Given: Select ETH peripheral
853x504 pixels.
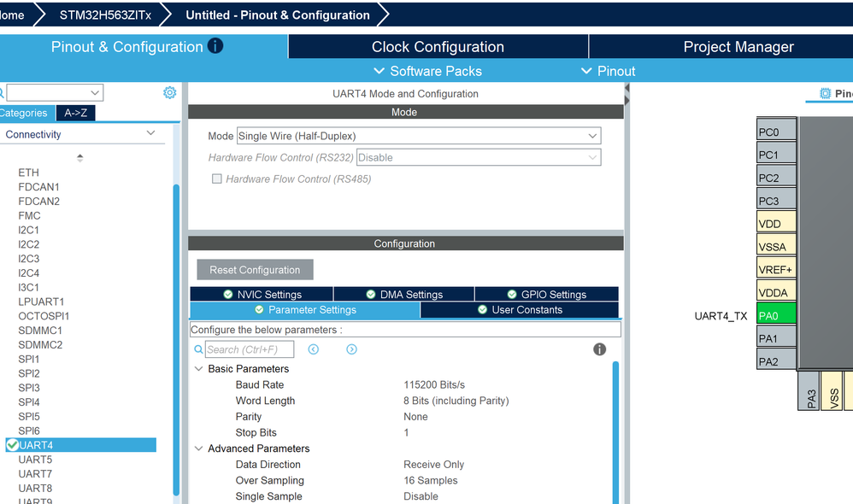Looking at the screenshot, I should (x=28, y=173).
